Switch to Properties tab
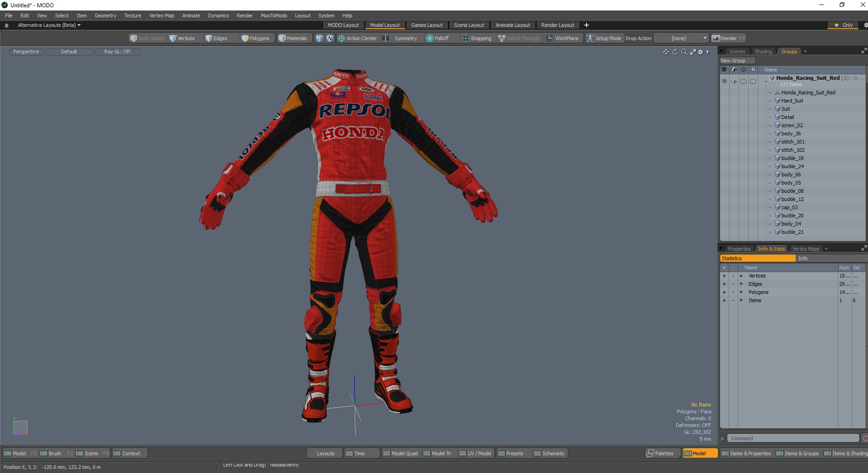The image size is (868, 473). point(739,249)
